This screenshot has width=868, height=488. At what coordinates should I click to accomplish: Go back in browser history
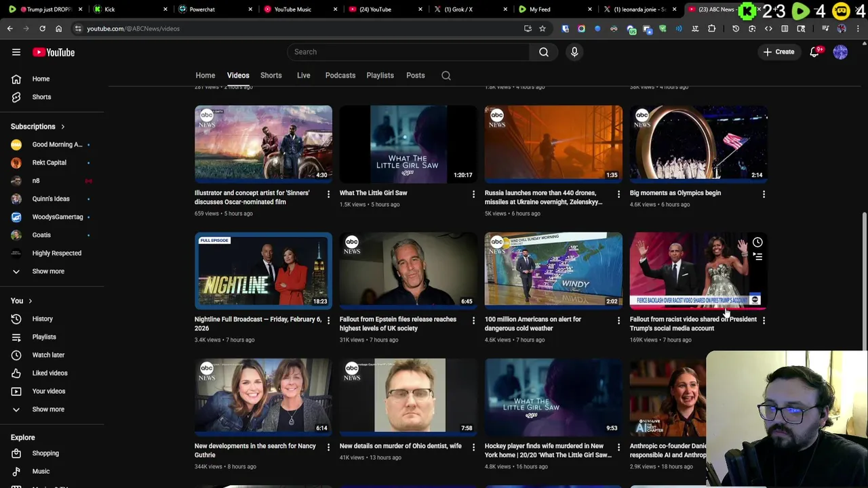coord(9,28)
